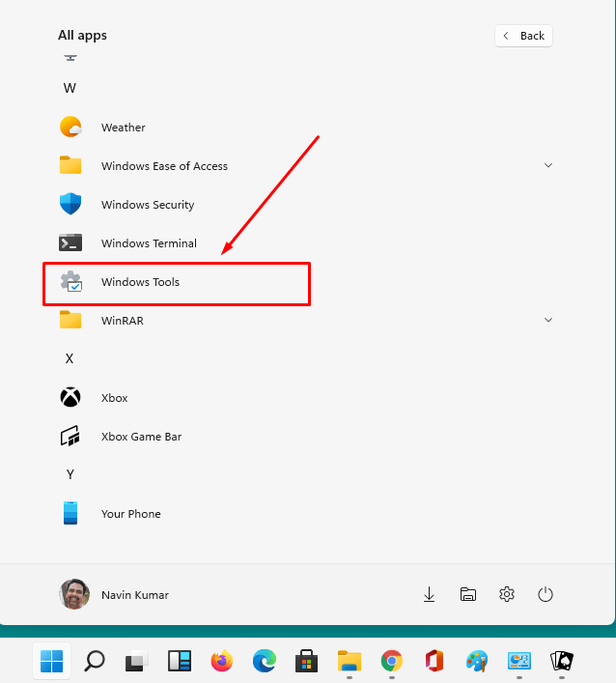
Task: Select the Xbox Game Bar label
Action: pyautogui.click(x=141, y=437)
